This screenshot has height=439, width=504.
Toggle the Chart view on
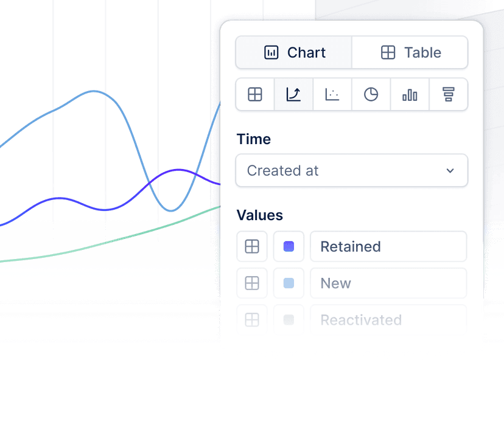pyautogui.click(x=293, y=52)
